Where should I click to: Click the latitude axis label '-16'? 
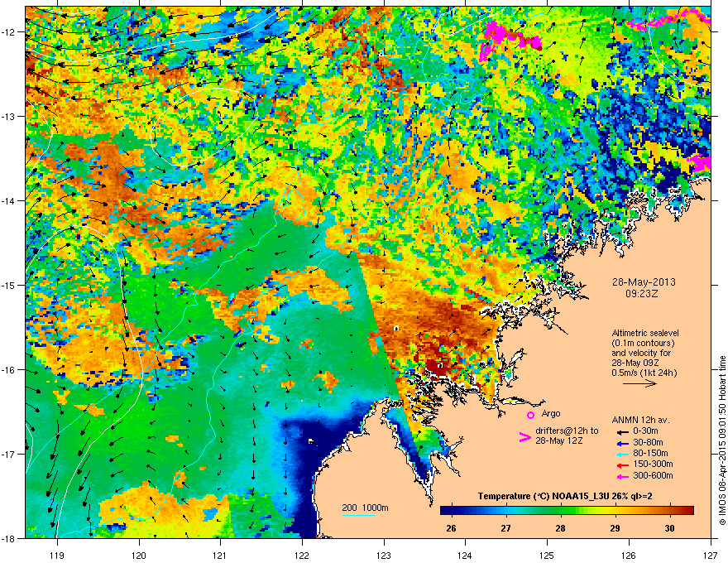(8, 370)
